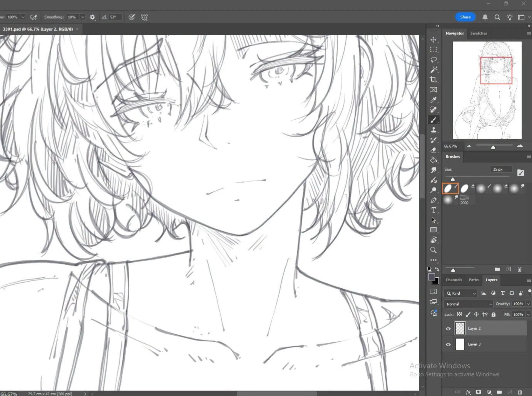Select the Frame tool

[x=433, y=90]
